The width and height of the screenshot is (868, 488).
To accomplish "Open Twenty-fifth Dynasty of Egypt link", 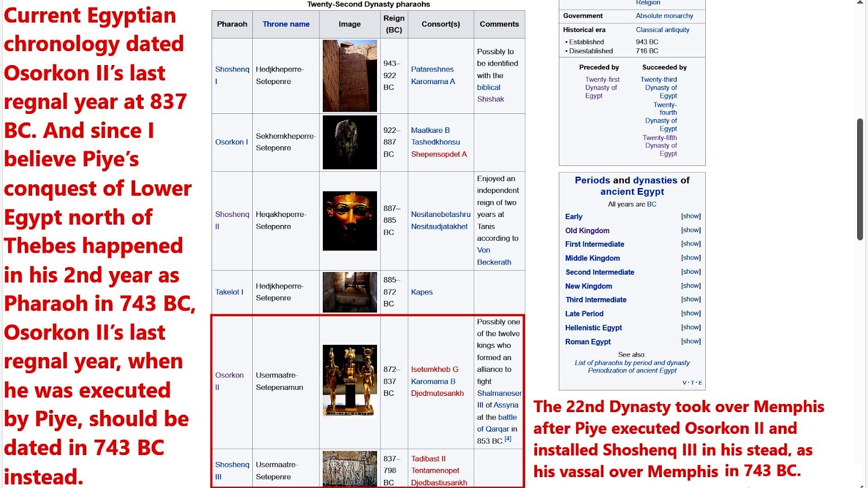I will (x=660, y=146).
